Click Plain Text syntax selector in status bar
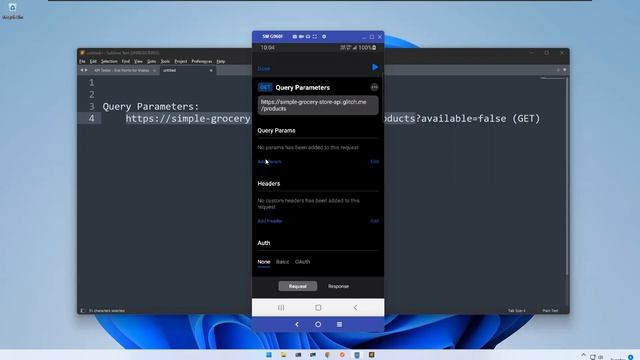Viewport: 640px width, 360px height. tap(550, 311)
